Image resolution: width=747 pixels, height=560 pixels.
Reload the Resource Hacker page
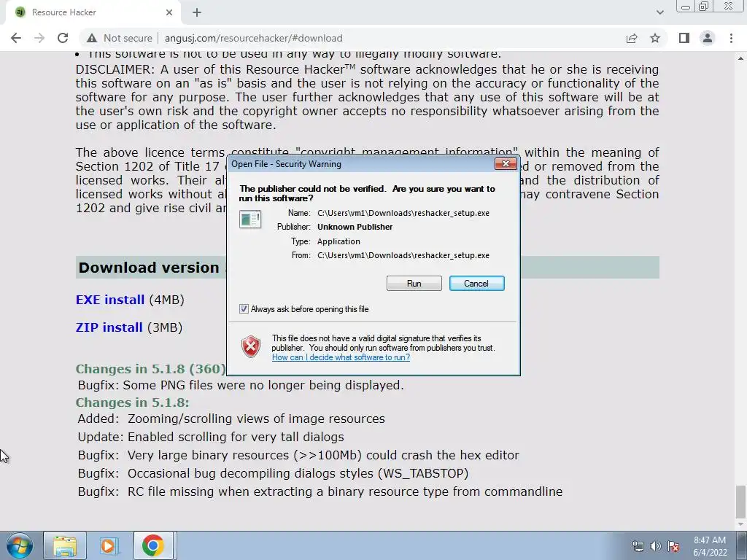(x=63, y=38)
